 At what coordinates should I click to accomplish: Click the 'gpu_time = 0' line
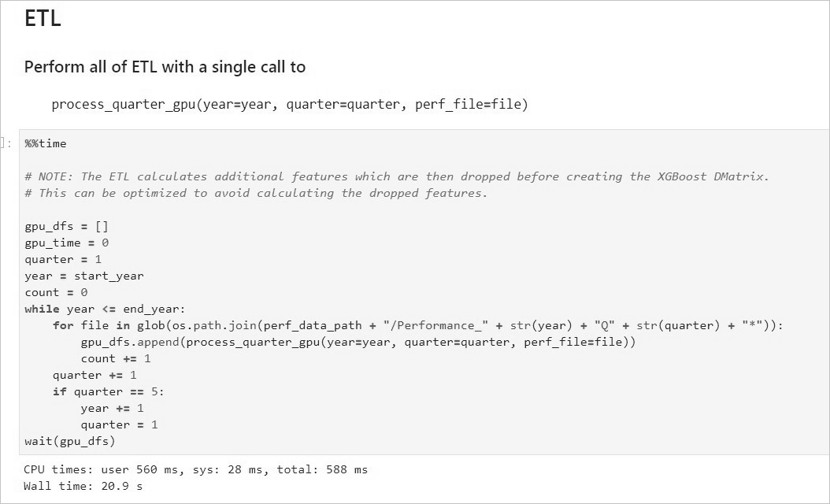click(66, 243)
